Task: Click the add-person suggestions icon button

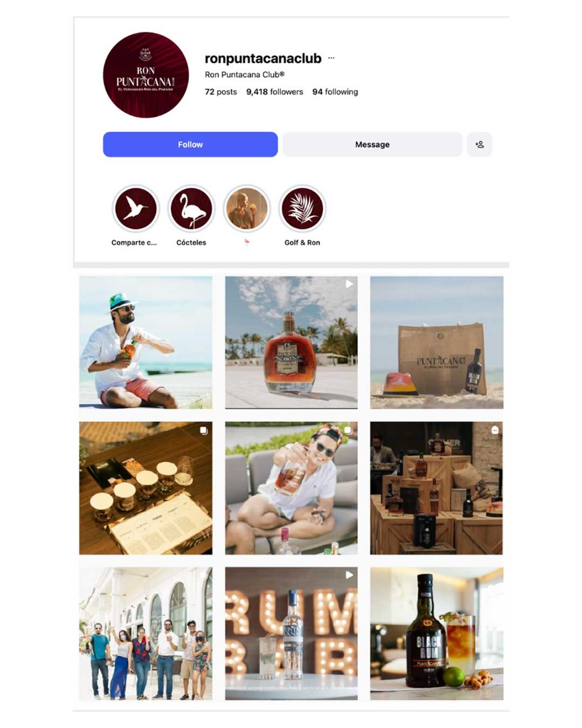Action: [x=479, y=145]
